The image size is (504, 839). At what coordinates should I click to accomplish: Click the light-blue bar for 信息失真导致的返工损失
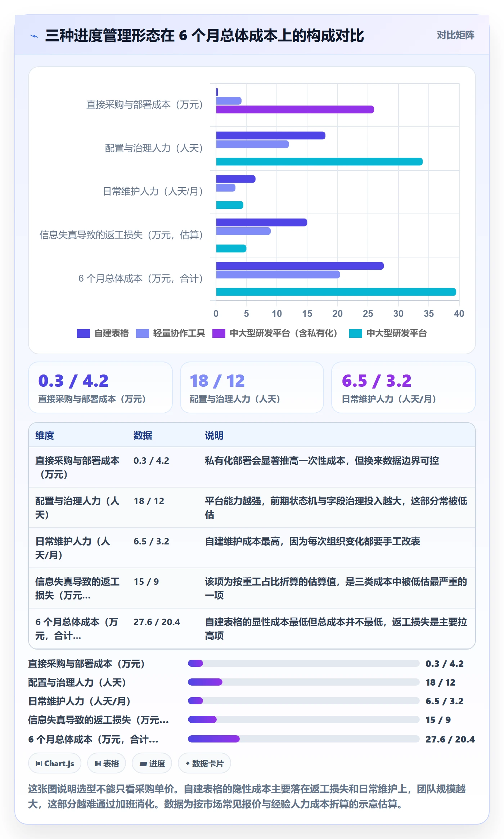coord(243,231)
